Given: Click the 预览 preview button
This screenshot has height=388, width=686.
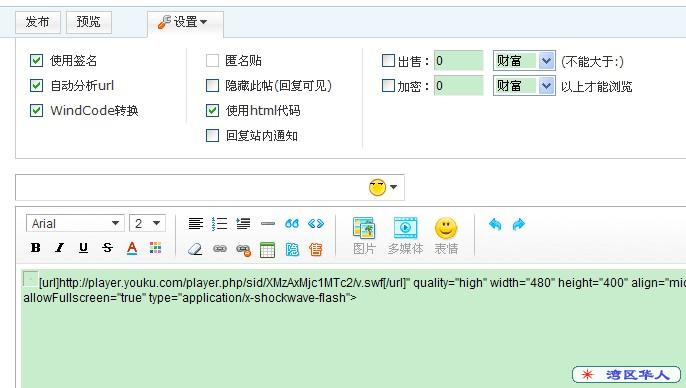Looking at the screenshot, I should pyautogui.click(x=89, y=22).
